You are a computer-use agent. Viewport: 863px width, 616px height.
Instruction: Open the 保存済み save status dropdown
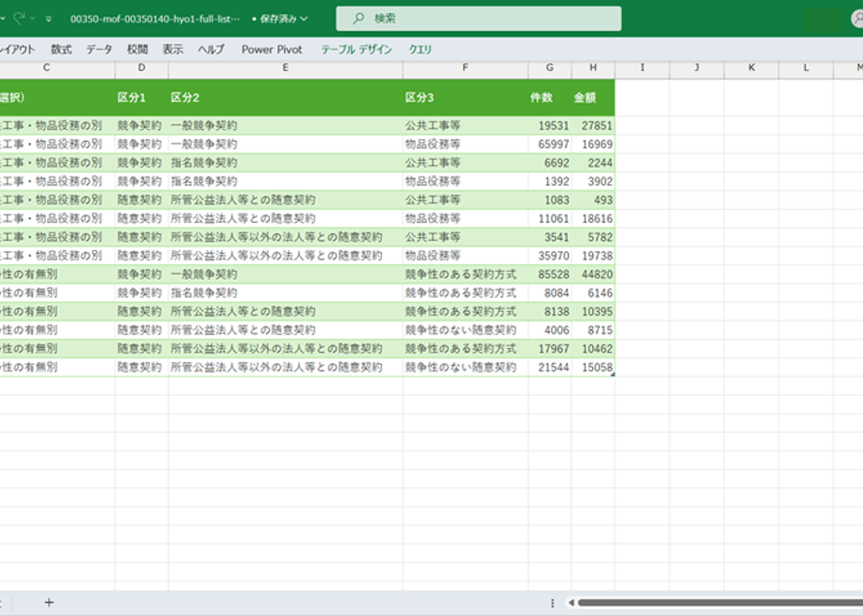(279, 19)
